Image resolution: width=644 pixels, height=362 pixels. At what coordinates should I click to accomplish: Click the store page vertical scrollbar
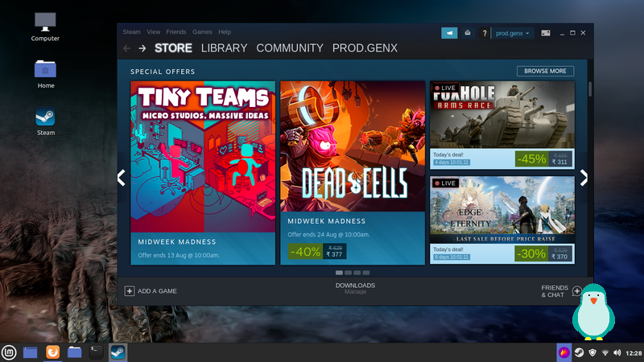[x=590, y=89]
